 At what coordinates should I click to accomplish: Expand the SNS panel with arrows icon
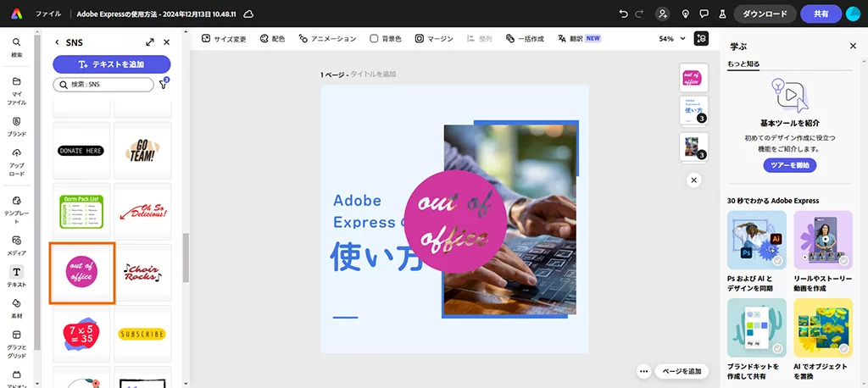[149, 42]
